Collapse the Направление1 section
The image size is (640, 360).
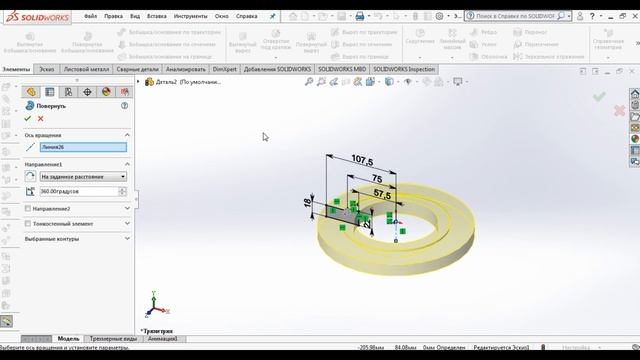point(127,164)
